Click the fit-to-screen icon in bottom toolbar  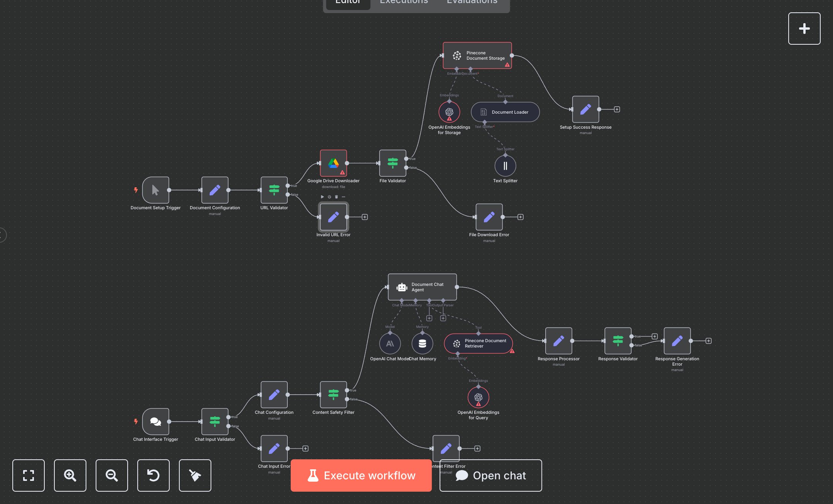(x=29, y=475)
